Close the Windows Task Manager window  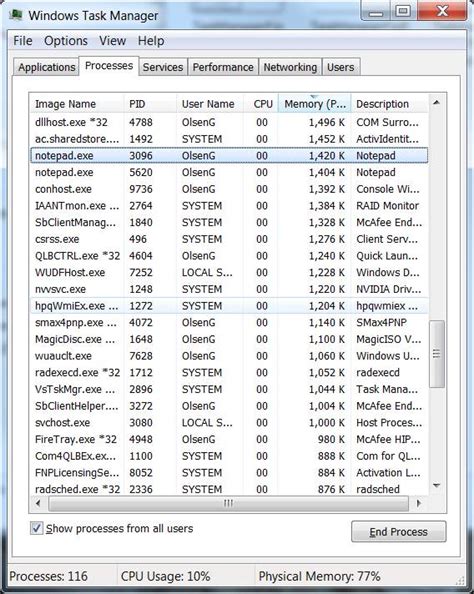click(x=442, y=11)
